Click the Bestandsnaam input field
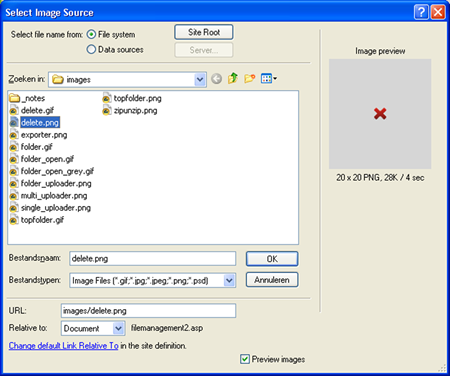 (153, 259)
